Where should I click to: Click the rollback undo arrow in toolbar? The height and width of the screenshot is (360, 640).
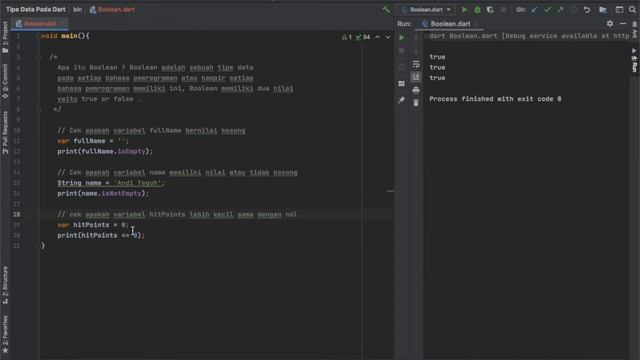587,9
